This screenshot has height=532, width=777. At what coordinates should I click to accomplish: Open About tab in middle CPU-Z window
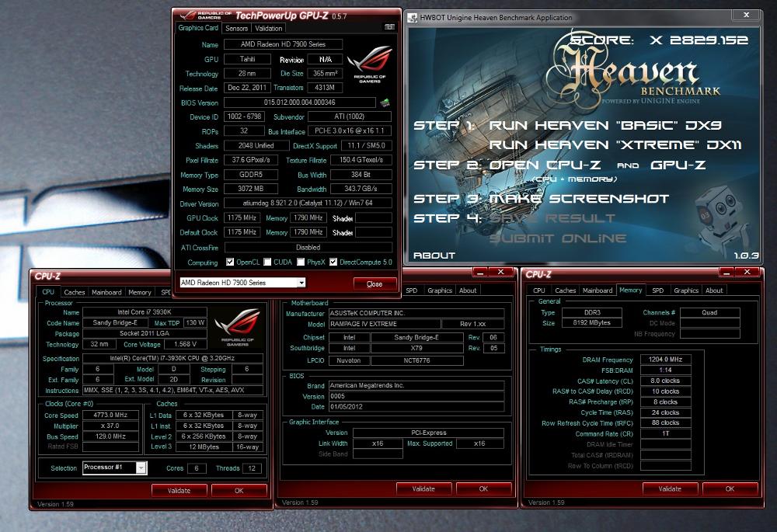[x=467, y=290]
